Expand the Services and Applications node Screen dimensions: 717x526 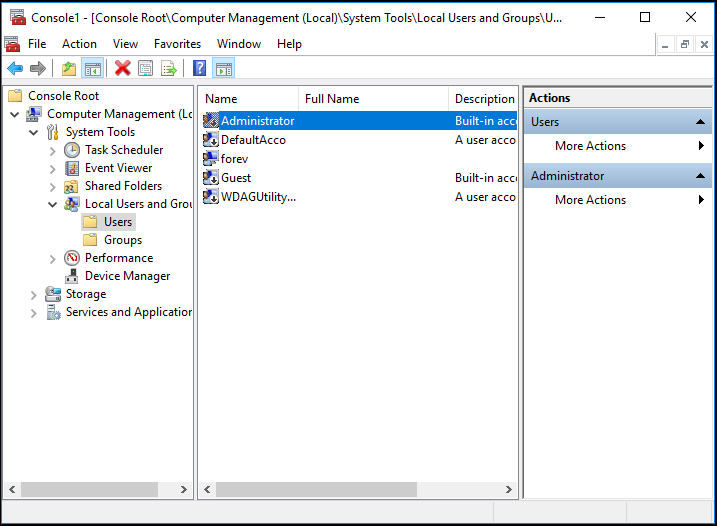pos(33,313)
